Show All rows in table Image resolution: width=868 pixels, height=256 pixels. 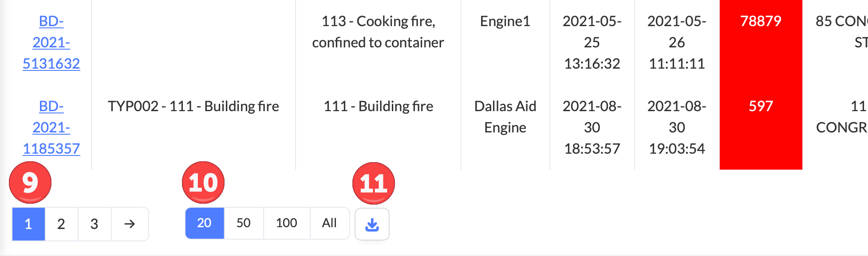[329, 223]
